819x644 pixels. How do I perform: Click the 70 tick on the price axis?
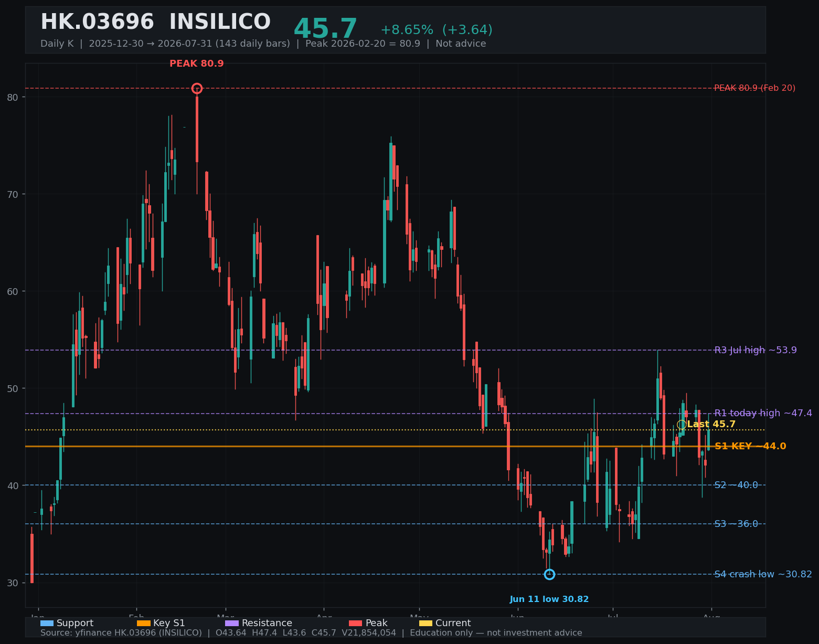(x=13, y=194)
